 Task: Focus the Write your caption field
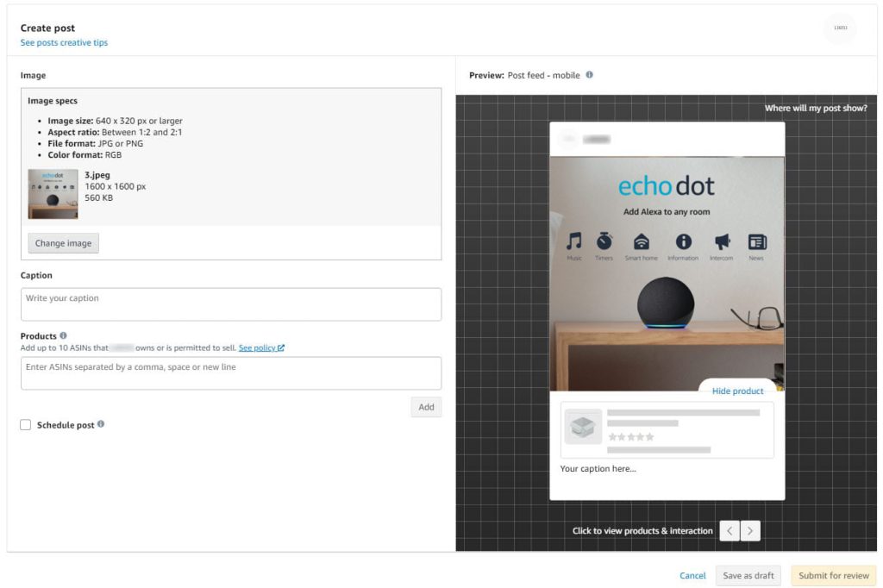231,304
